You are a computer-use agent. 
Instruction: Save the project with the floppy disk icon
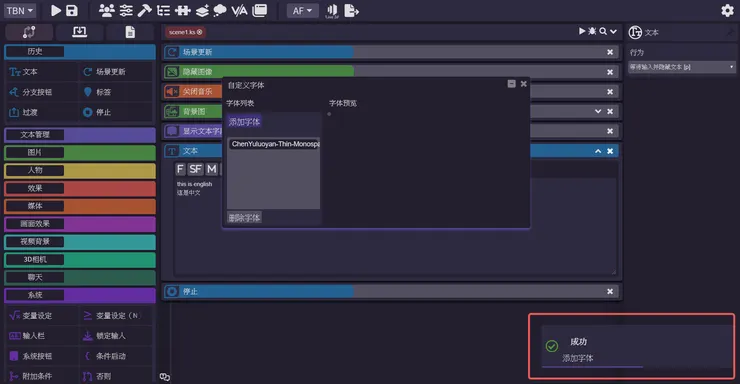click(x=71, y=10)
